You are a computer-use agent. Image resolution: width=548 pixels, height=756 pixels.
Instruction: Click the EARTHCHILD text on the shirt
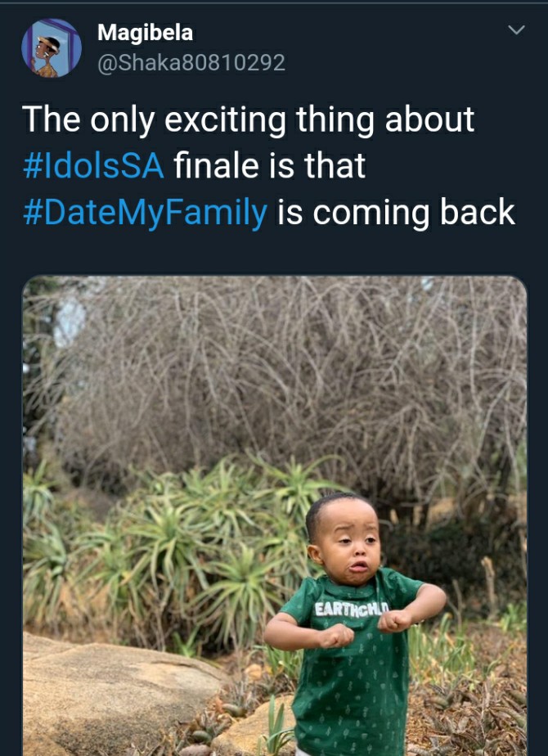click(352, 609)
